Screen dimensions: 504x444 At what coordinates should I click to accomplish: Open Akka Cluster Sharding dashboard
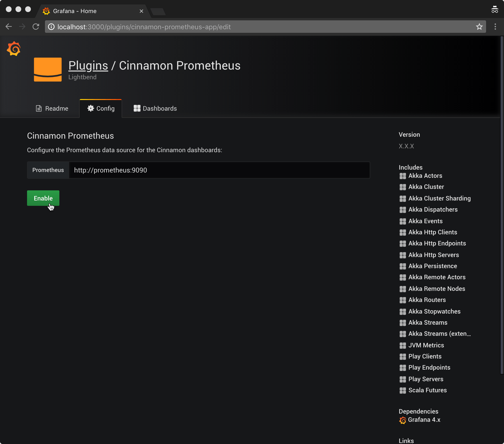pos(439,198)
